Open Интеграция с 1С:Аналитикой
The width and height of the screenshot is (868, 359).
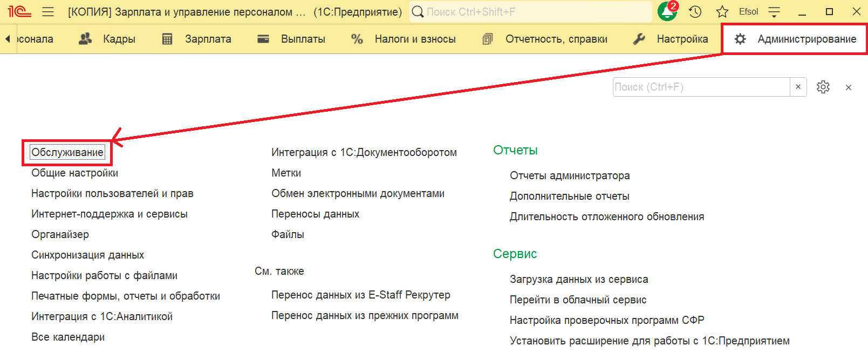click(102, 316)
